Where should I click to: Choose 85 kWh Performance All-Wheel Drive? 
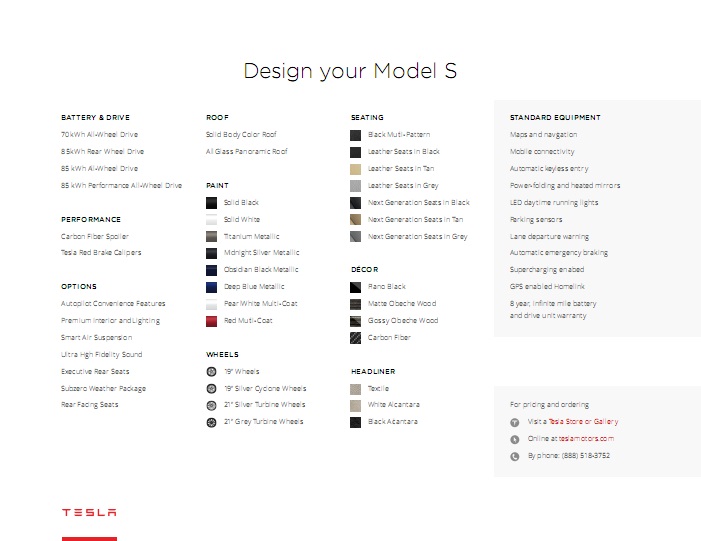point(121,186)
